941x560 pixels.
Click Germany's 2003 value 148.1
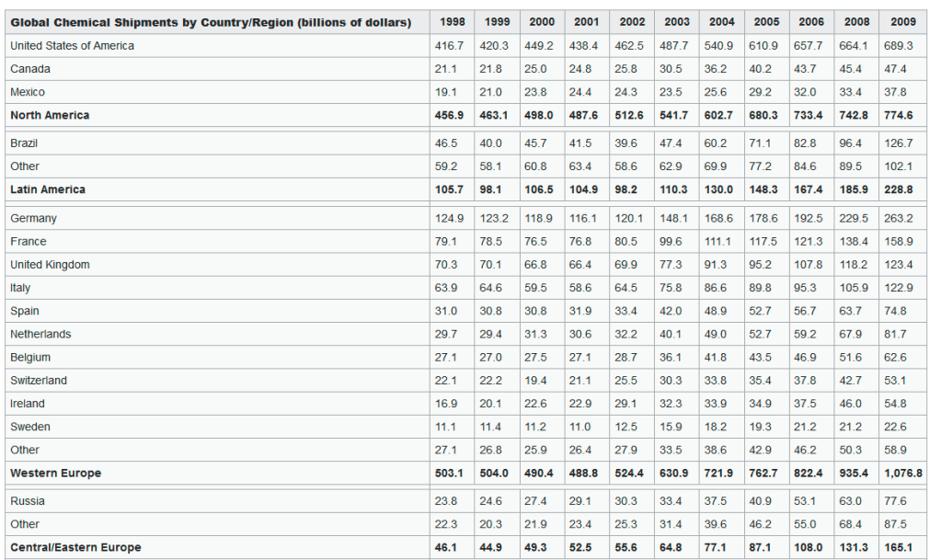point(676,218)
